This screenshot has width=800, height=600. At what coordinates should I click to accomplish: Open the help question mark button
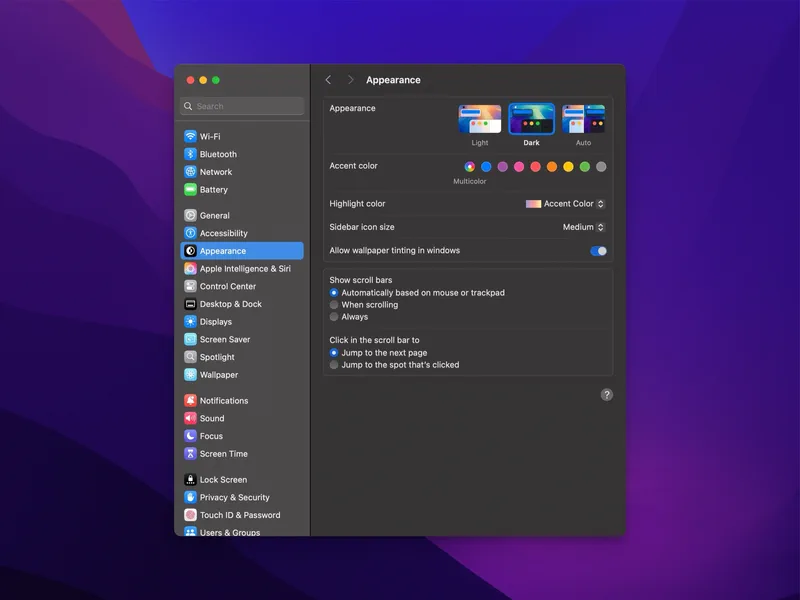(x=607, y=395)
